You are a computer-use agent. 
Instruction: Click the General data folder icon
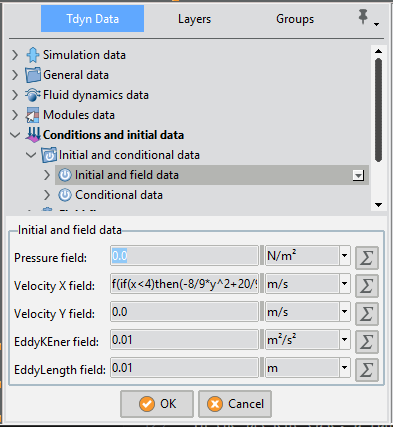33,75
